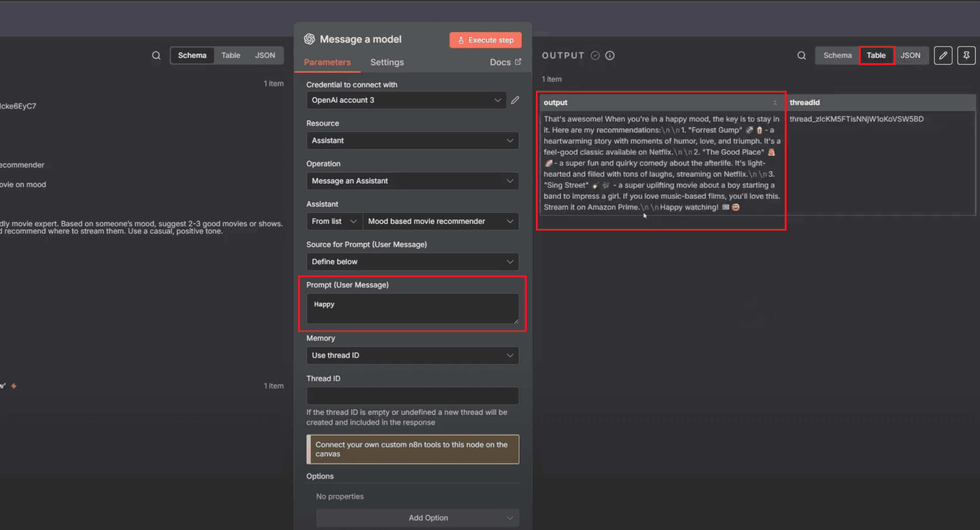This screenshot has height=530, width=980.
Task: Click the edit output pencil icon top right
Action: pyautogui.click(x=943, y=55)
